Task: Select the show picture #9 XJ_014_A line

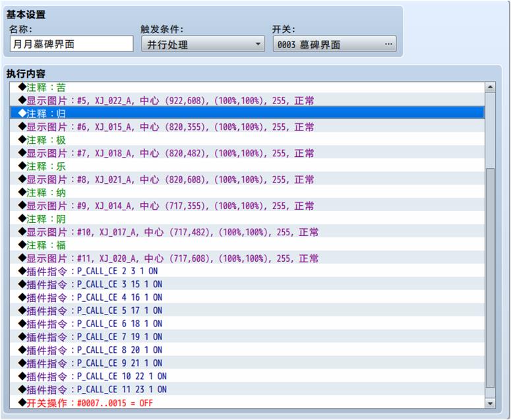Action: (247, 206)
